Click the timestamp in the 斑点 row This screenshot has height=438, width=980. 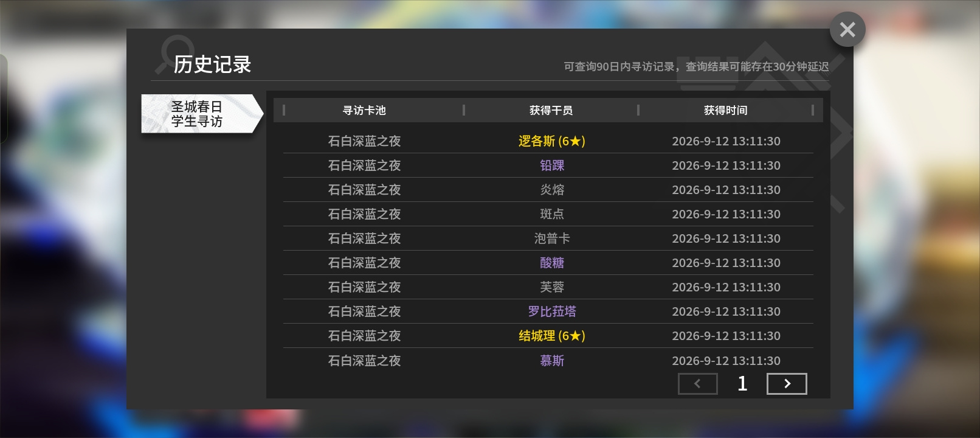[x=726, y=214]
